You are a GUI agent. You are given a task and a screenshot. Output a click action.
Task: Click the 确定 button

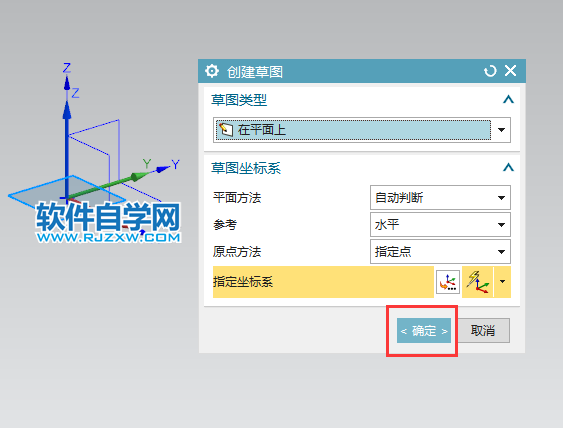coord(424,331)
